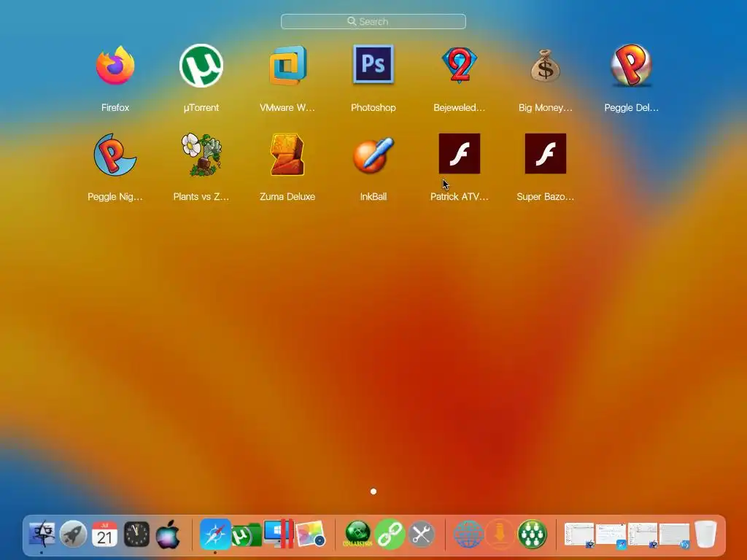Launch Photoshop from the app grid

[373, 64]
